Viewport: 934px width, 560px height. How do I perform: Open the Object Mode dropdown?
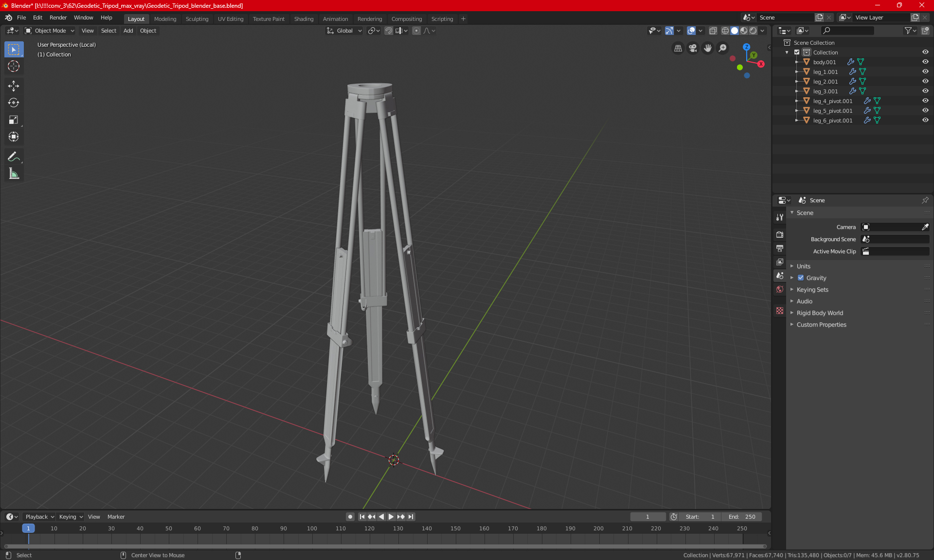point(50,31)
